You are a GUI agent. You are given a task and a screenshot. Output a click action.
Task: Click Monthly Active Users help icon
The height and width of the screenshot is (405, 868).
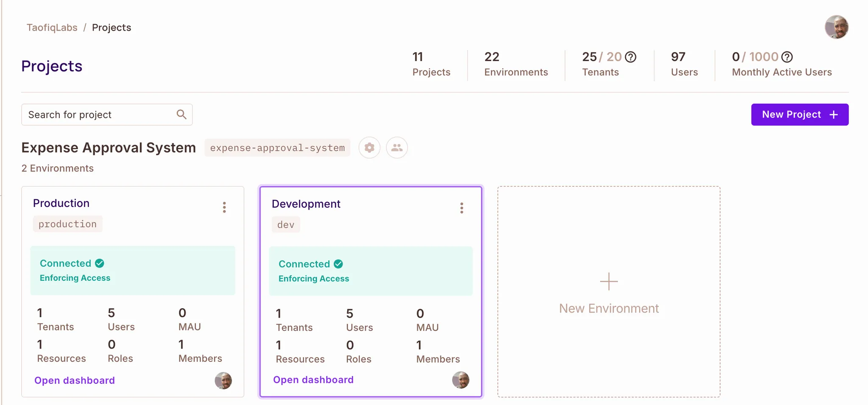pos(787,57)
